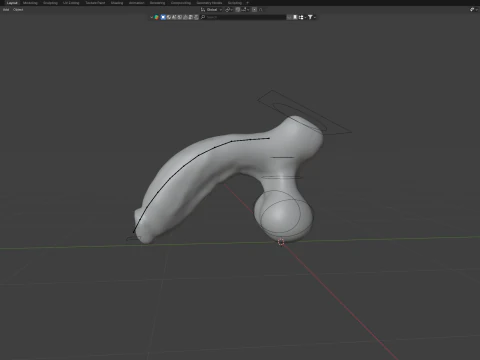This screenshot has width=480, height=360.
Task: Click the white page icon right of search
Action: click(295, 17)
